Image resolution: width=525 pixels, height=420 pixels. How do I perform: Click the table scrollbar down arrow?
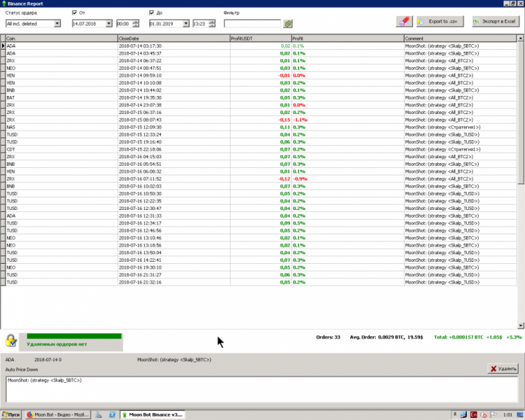pos(521,325)
